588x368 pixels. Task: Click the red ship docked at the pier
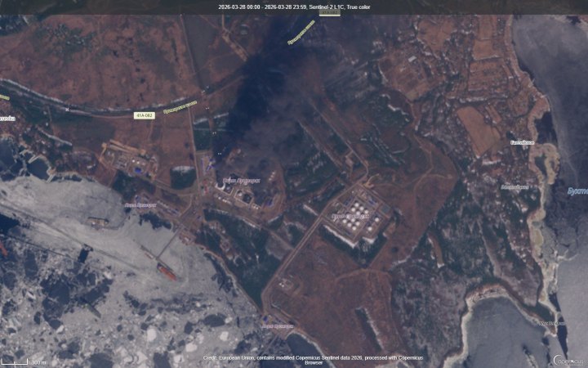click(167, 273)
